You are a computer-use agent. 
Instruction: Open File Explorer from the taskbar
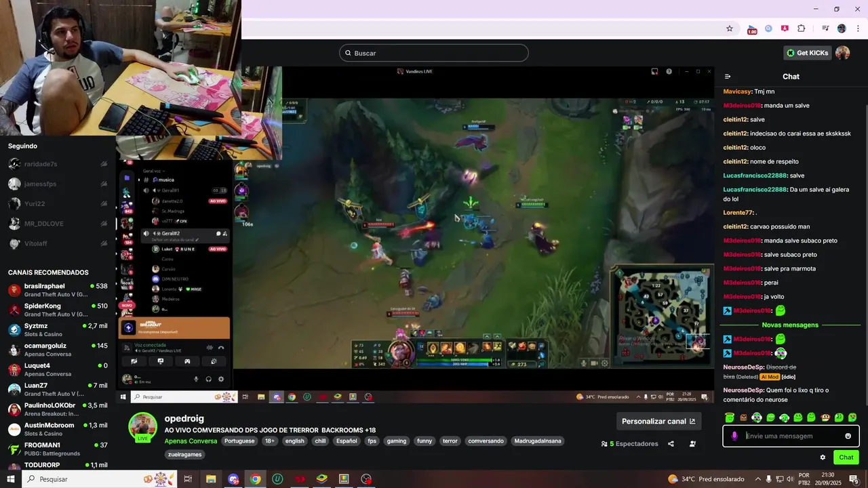coord(211,479)
